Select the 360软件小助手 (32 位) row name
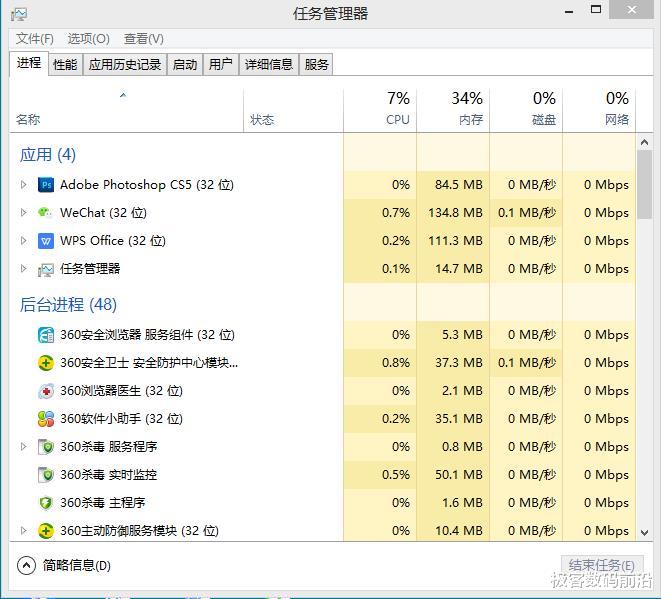The height and width of the screenshot is (599, 661). pos(121,419)
